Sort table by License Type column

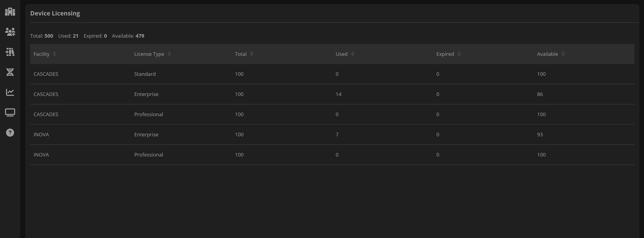click(169, 54)
